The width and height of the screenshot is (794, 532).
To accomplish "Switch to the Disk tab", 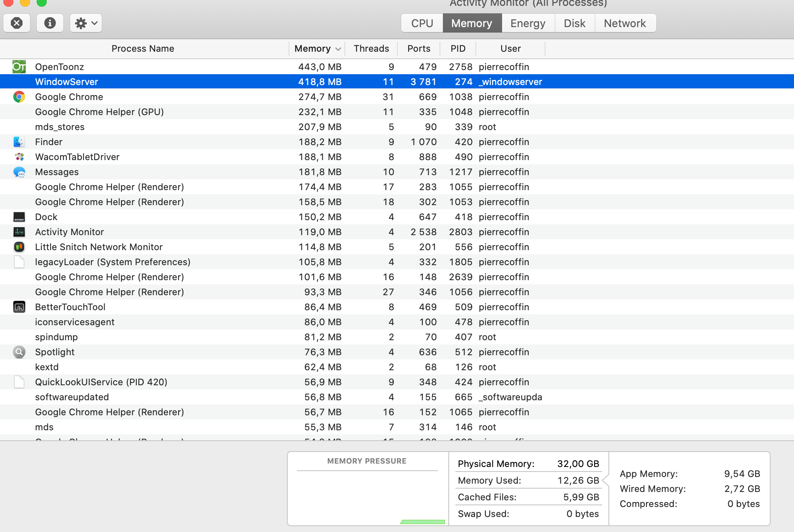I will pyautogui.click(x=575, y=23).
